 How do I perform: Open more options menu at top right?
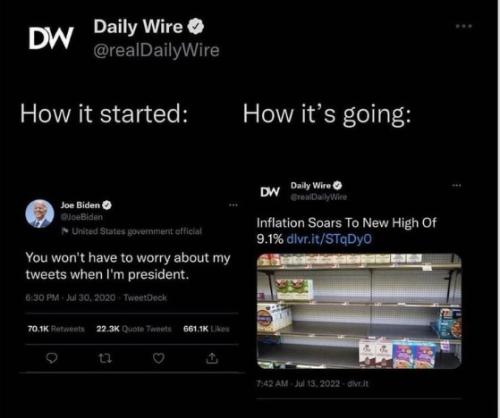[x=464, y=26]
